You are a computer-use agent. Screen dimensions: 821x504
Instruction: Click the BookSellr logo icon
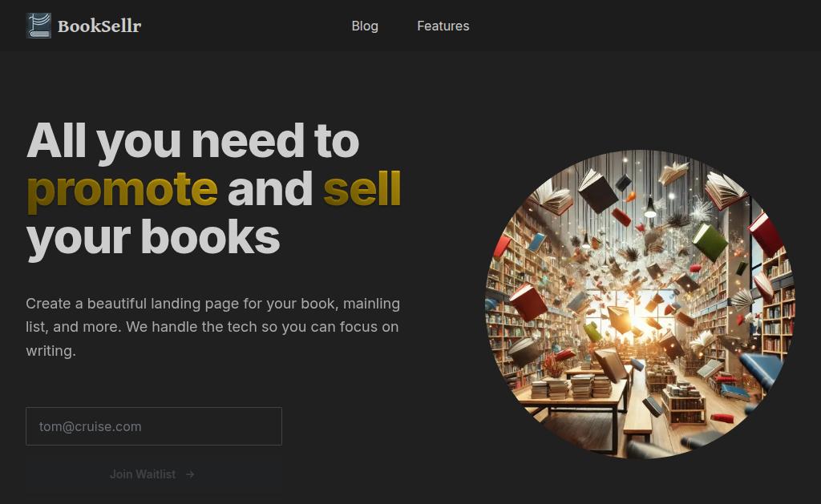38,26
